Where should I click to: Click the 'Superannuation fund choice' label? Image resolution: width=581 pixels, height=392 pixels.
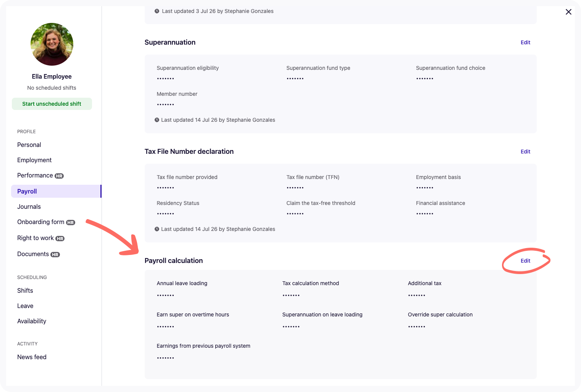click(x=450, y=68)
